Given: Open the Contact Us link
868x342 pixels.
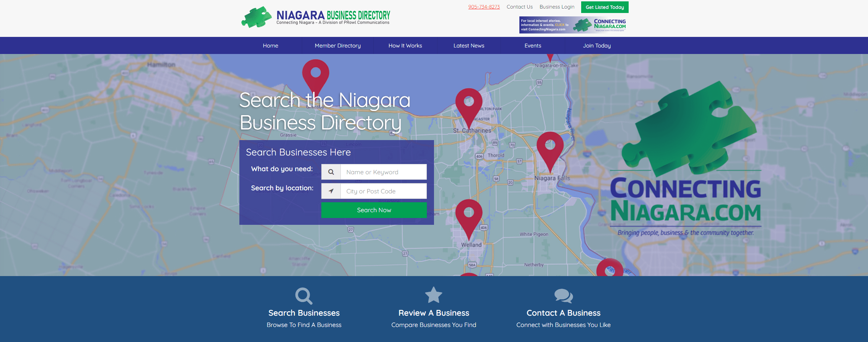Looking at the screenshot, I should pos(520,7).
